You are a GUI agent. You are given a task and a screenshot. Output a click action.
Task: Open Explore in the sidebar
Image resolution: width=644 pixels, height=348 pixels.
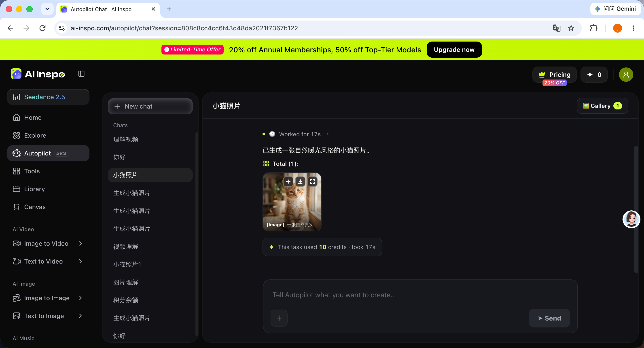[48, 135]
